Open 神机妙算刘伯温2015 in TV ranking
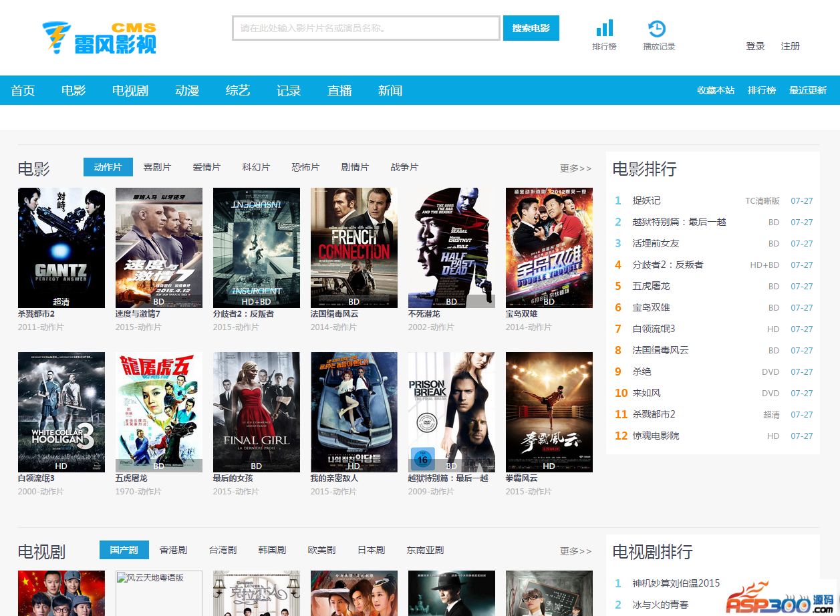The image size is (840, 616). [676, 583]
